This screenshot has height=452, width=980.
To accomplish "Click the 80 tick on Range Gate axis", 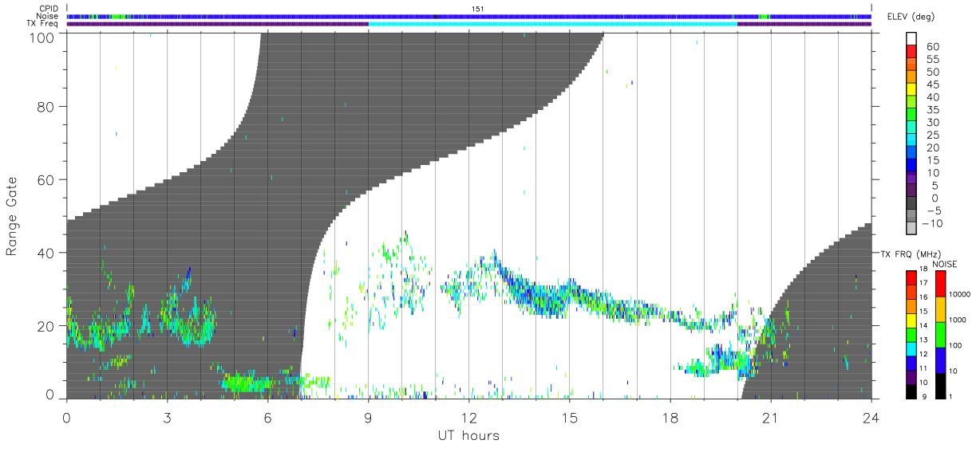I will point(45,106).
